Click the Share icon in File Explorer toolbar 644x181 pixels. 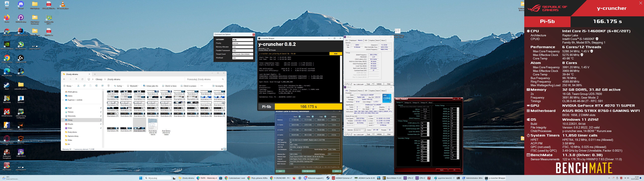(x=103, y=86)
